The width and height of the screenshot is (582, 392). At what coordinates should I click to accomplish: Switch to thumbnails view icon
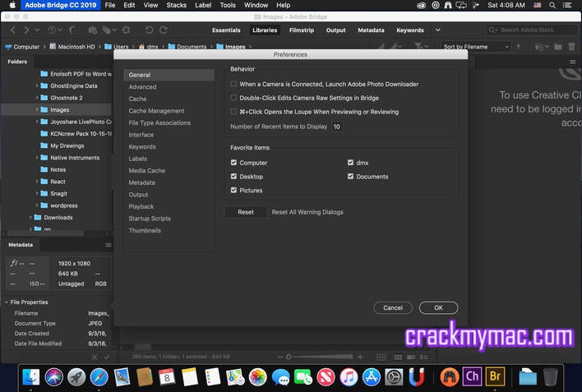pos(398,357)
